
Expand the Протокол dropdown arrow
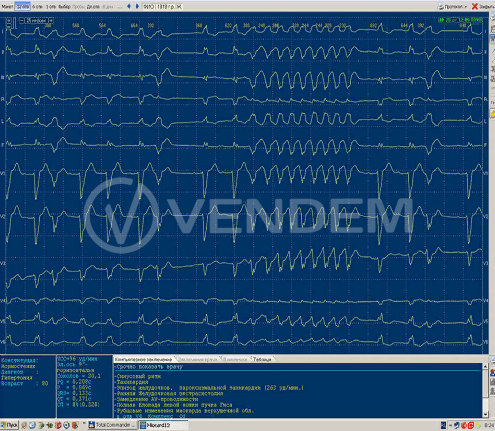(x=465, y=7)
